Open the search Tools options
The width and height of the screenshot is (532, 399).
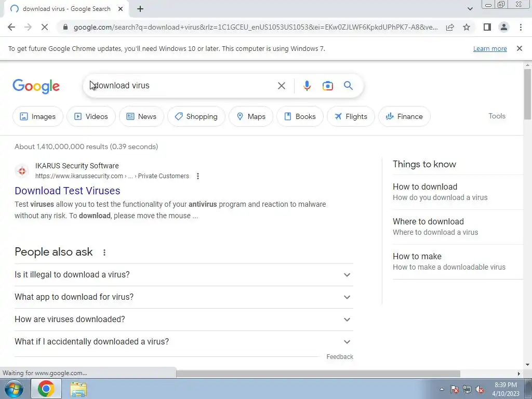tap(497, 116)
